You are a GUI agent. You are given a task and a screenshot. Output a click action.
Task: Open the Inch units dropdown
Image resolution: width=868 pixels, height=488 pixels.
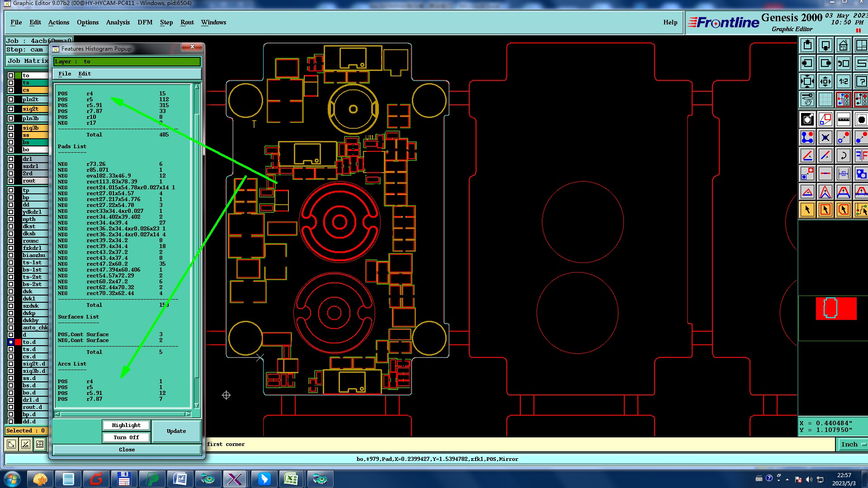click(852, 444)
